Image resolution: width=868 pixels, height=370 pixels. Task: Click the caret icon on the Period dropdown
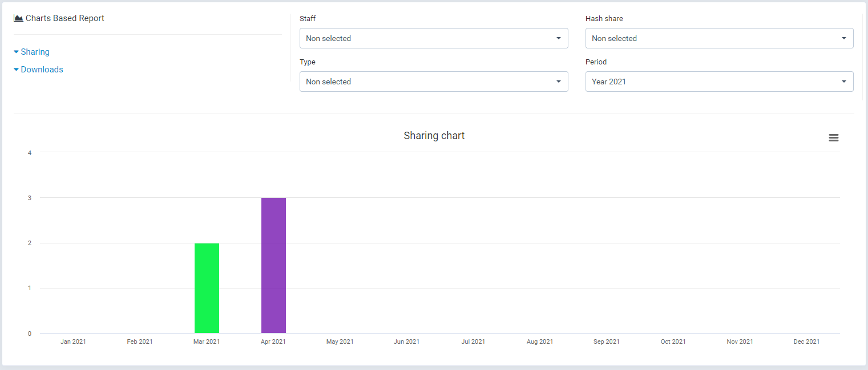click(x=843, y=82)
